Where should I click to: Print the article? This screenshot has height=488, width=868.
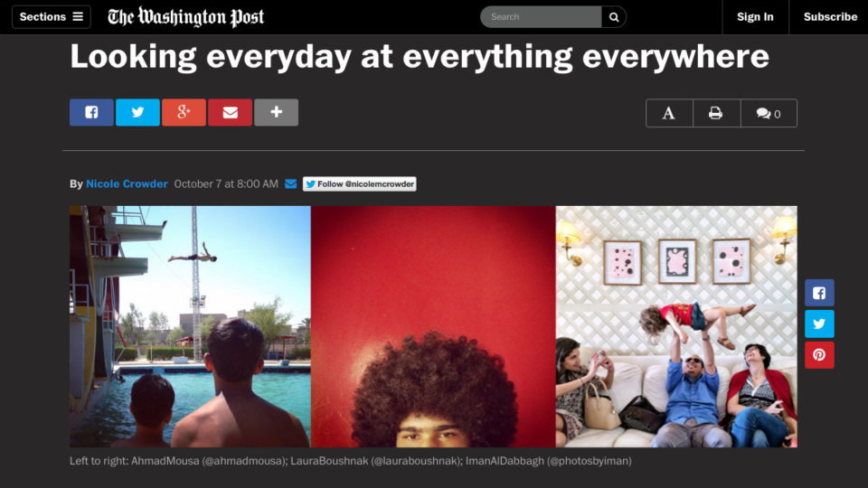(x=716, y=114)
